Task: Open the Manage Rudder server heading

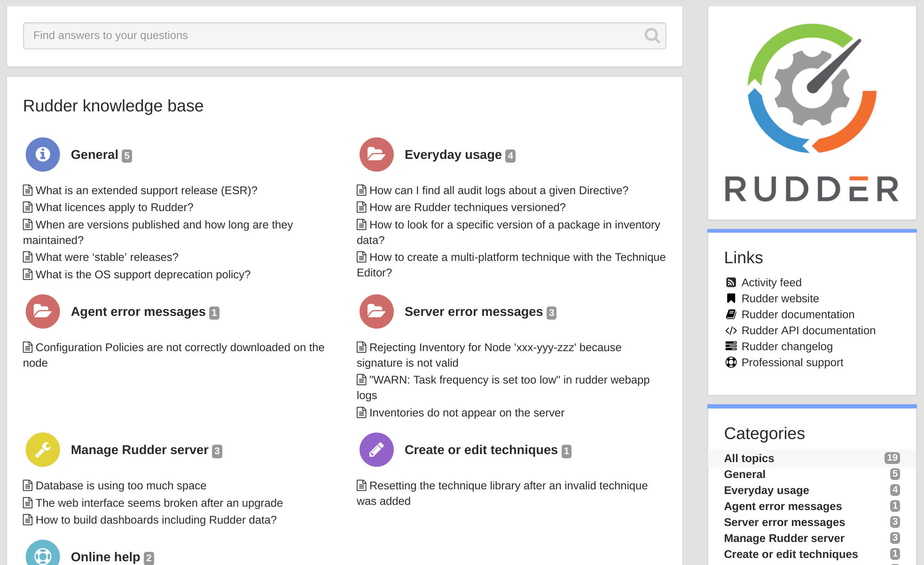Action: coord(140,450)
